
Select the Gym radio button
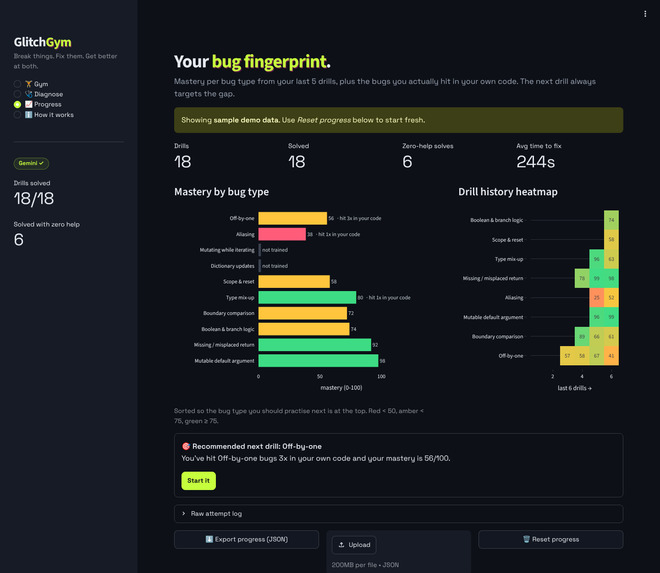point(17,84)
